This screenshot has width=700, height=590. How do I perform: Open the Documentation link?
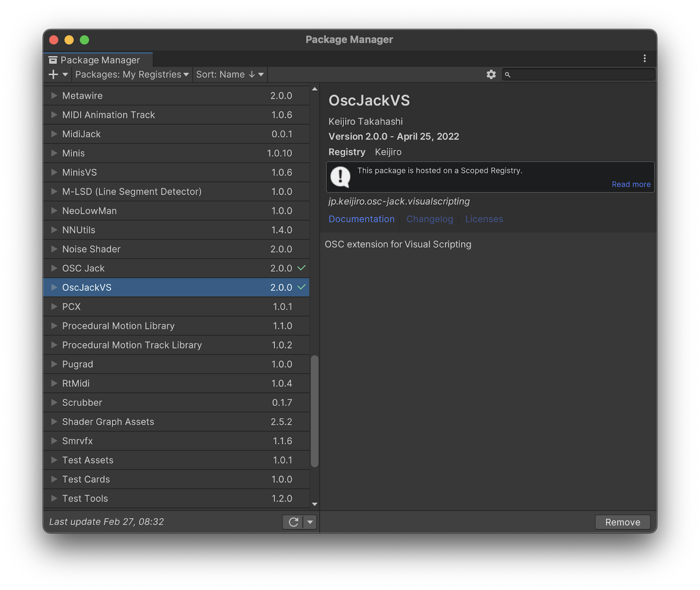click(361, 219)
